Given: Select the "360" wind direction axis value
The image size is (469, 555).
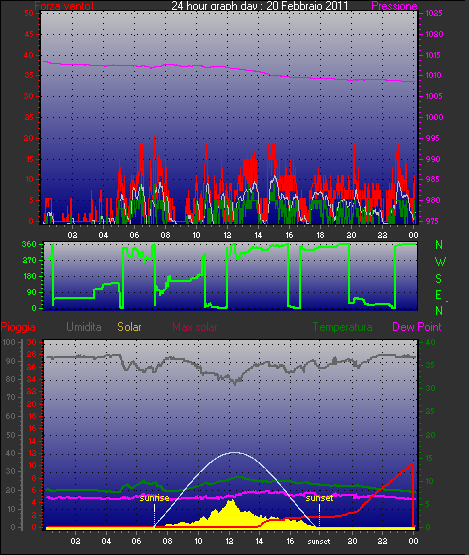Looking at the screenshot, I should [x=29, y=244].
